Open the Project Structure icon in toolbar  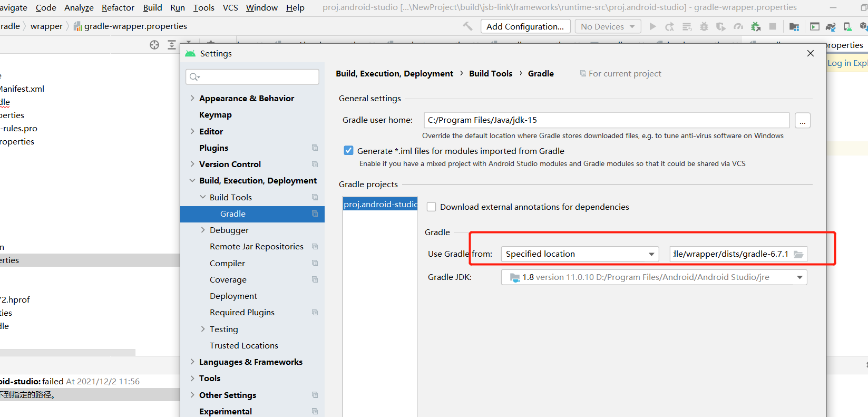click(794, 26)
